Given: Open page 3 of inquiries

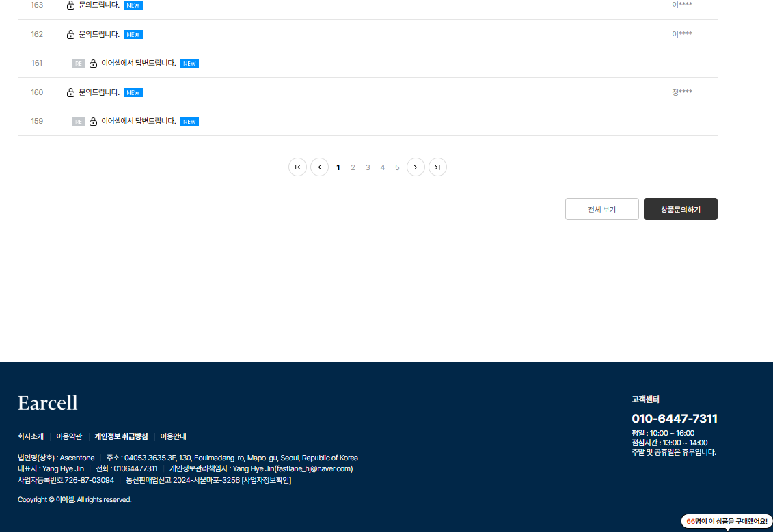Looking at the screenshot, I should (x=368, y=167).
